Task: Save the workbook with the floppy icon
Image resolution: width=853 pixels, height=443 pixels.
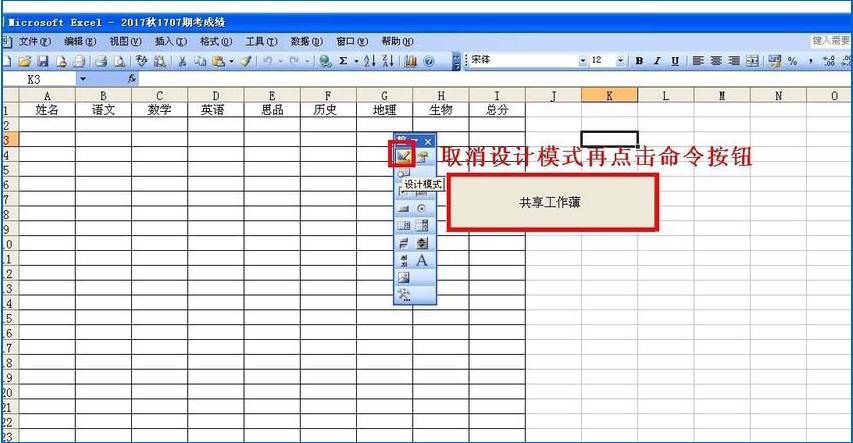Action: [x=43, y=61]
